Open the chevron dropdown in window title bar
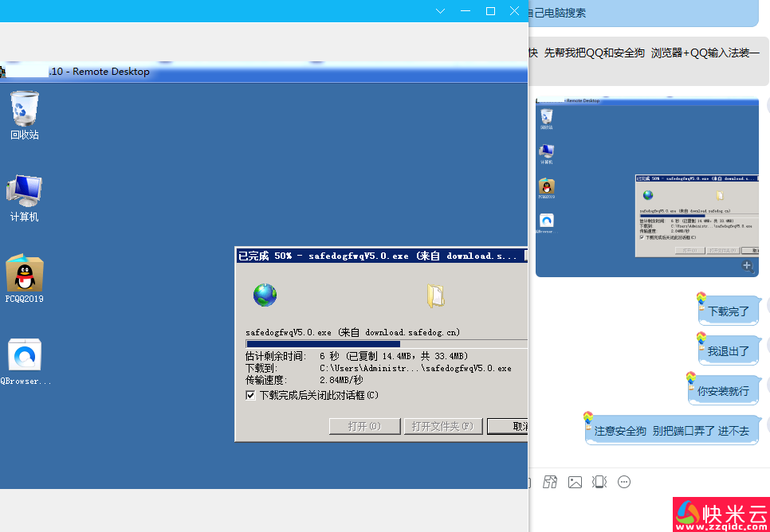 point(440,11)
